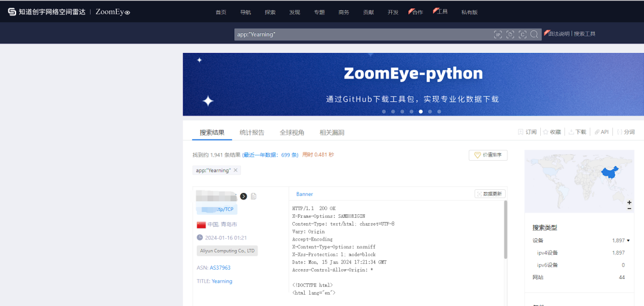This screenshot has height=306, width=644.
Task: Click the clock icon beside 2024-01-16
Action: (200, 238)
